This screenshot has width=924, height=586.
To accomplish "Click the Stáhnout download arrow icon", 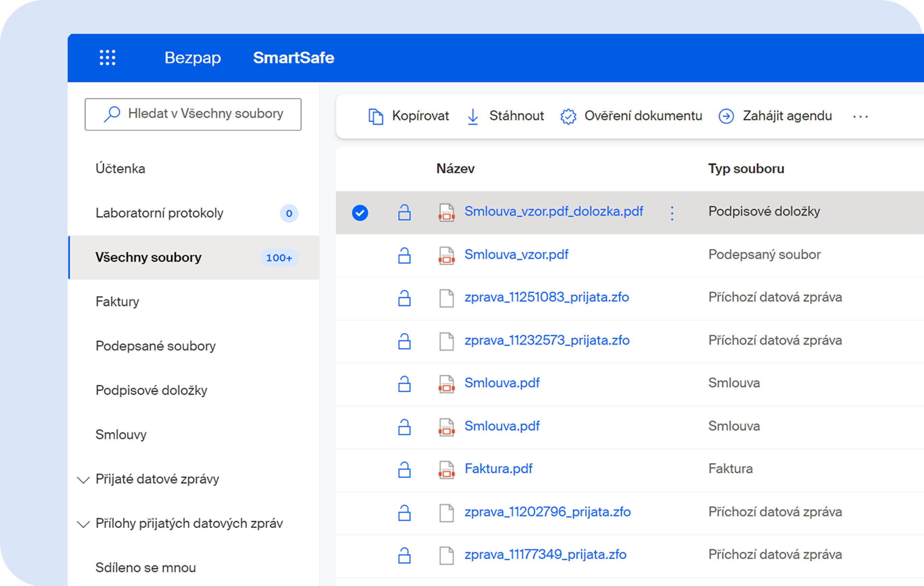I will coord(473,116).
